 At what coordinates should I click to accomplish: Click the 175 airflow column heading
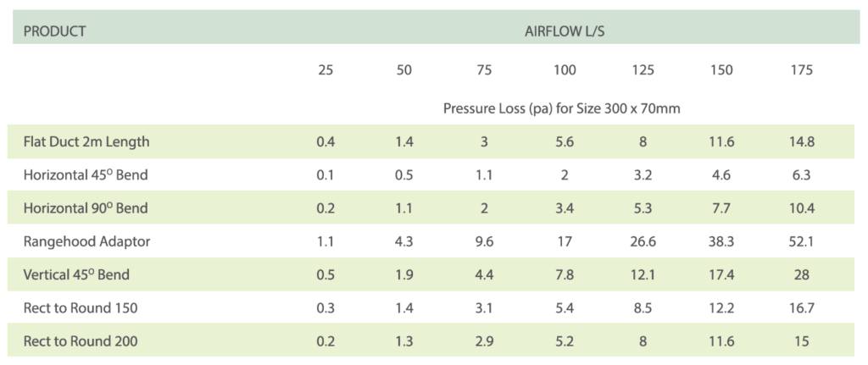click(802, 70)
